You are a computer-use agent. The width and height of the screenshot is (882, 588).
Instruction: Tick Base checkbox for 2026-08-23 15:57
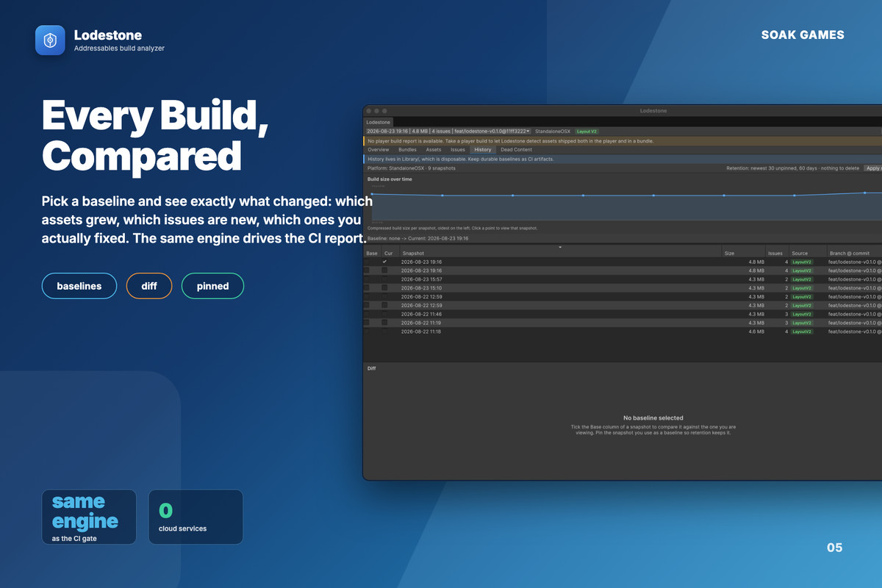click(367, 279)
